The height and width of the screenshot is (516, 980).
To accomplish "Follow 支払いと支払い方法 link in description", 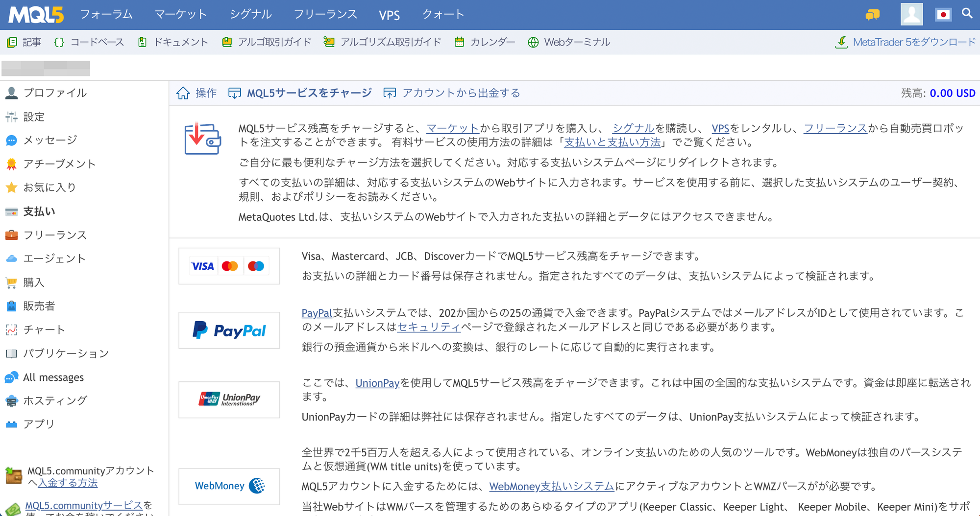I will click(612, 142).
